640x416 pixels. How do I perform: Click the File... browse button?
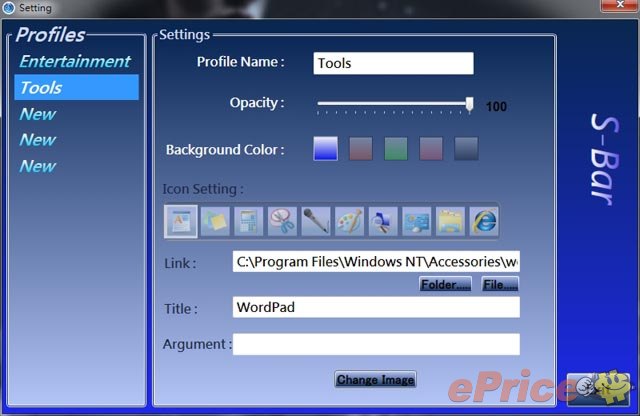coord(500,284)
